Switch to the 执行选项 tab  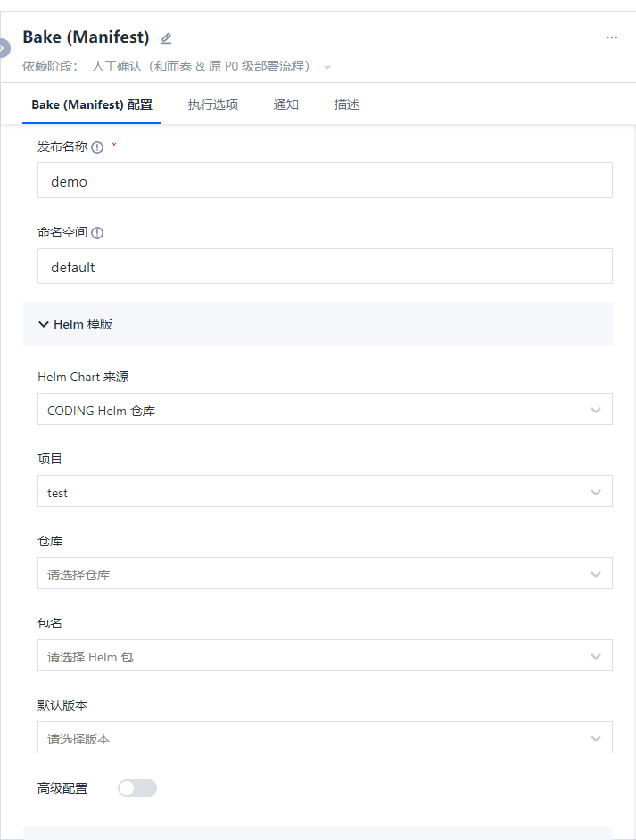point(213,104)
